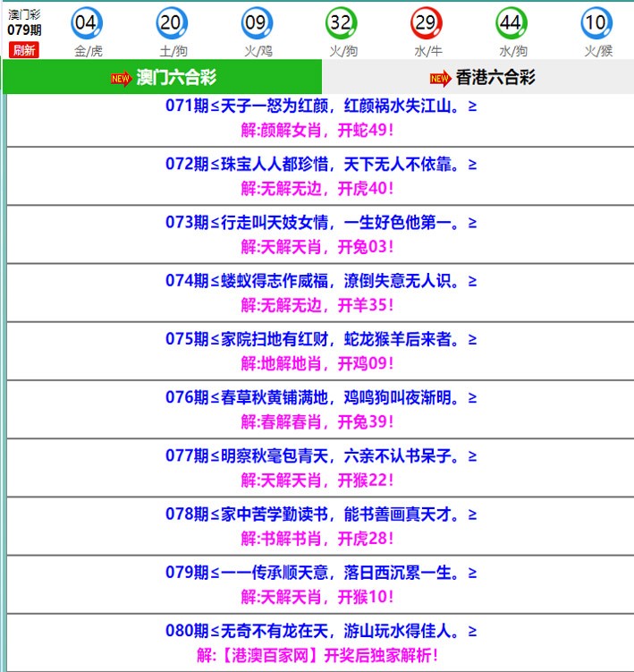The image size is (634, 672).
Task: Click the green lottery ball 32
Action: (x=341, y=23)
